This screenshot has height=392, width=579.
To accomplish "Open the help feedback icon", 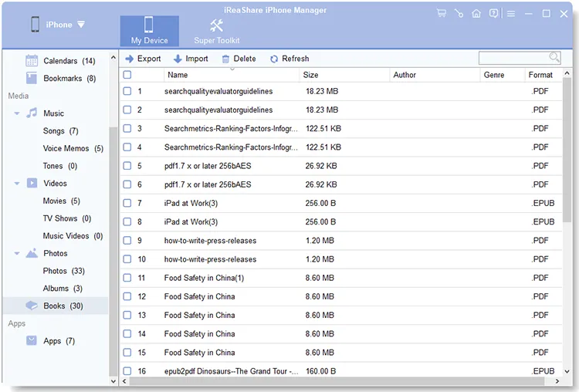I will click(494, 13).
